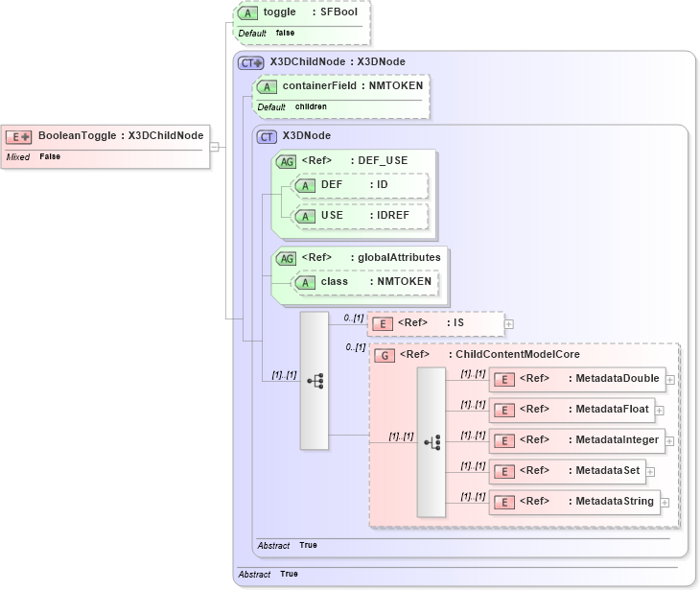Viewport: 700px width, 590px height.
Task: Click the A icon beside containerField
Action: point(267,86)
